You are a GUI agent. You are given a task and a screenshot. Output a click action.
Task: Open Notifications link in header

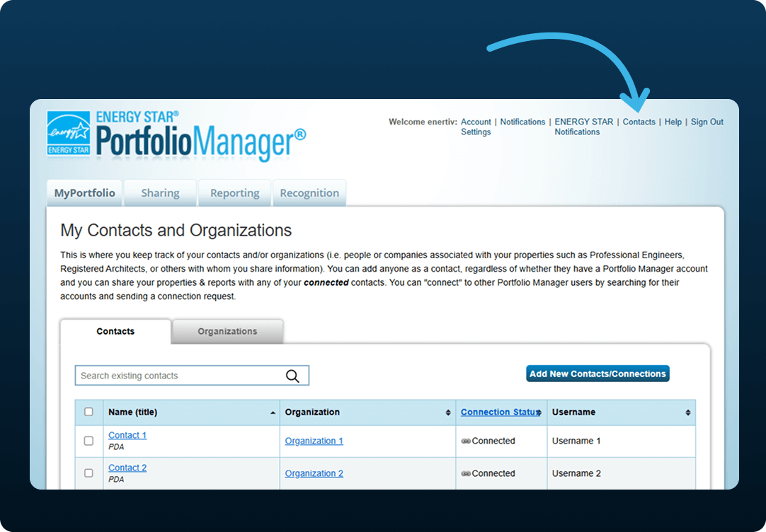coord(522,122)
